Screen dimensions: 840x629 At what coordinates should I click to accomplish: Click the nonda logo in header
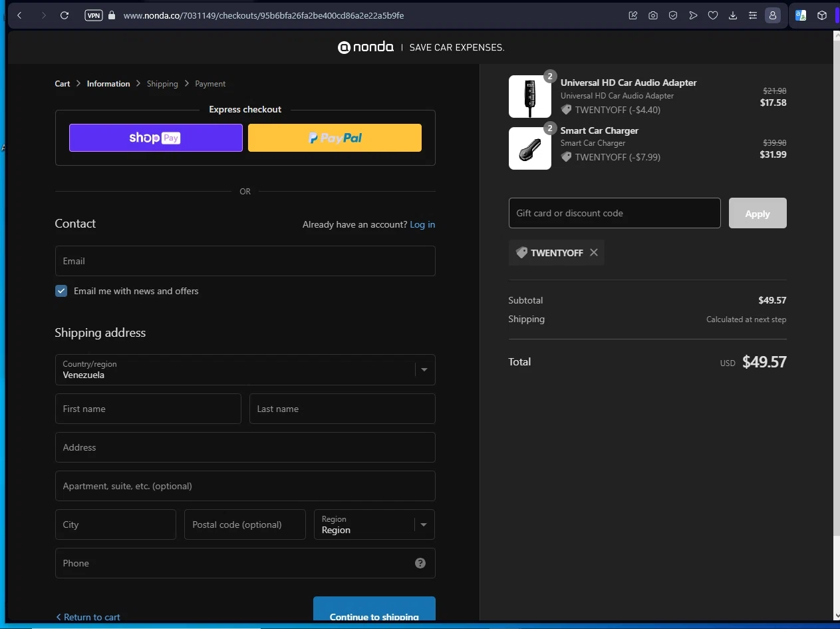click(x=366, y=47)
